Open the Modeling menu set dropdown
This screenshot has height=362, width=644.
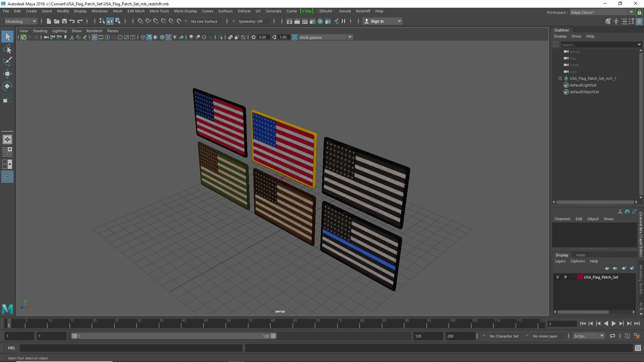pos(21,21)
